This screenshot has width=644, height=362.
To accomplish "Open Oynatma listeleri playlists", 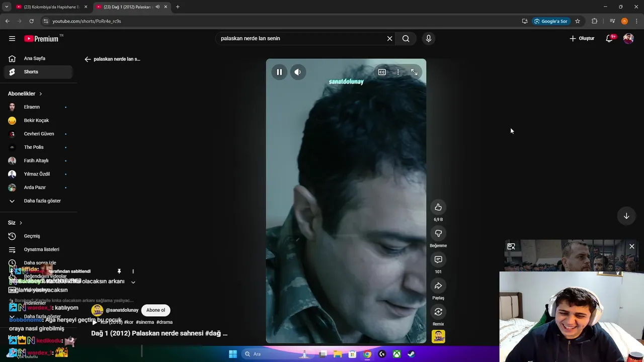I will click(x=38, y=249).
